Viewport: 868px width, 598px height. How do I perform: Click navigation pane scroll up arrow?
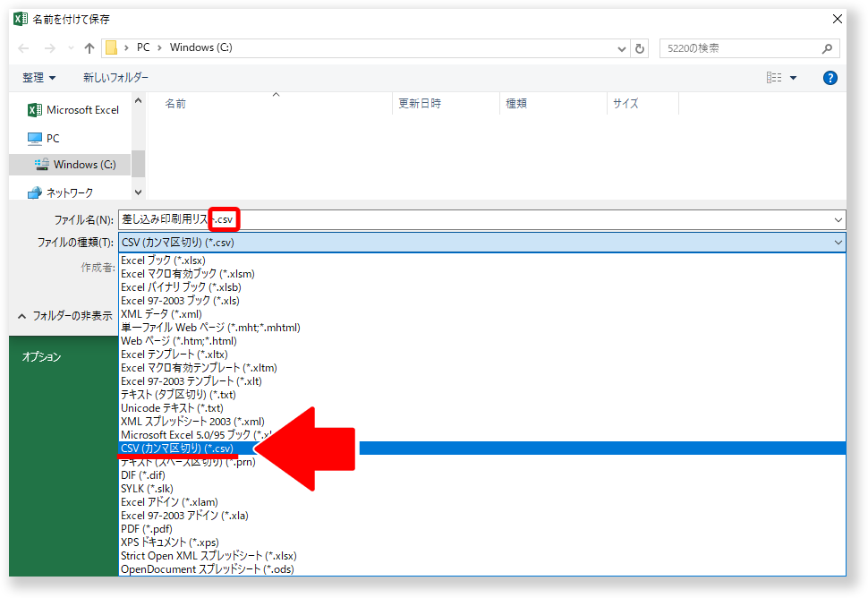tap(139, 101)
